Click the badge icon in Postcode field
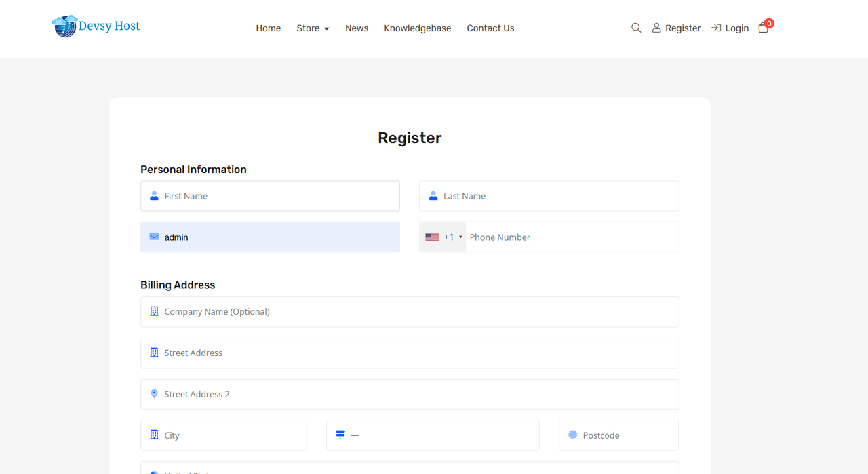This screenshot has height=474, width=868. [573, 435]
